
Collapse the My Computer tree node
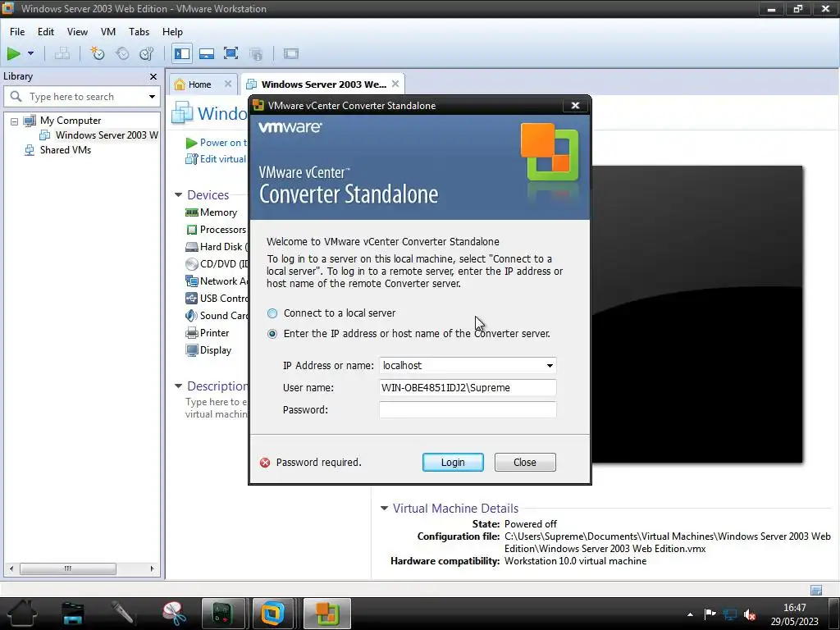click(15, 121)
